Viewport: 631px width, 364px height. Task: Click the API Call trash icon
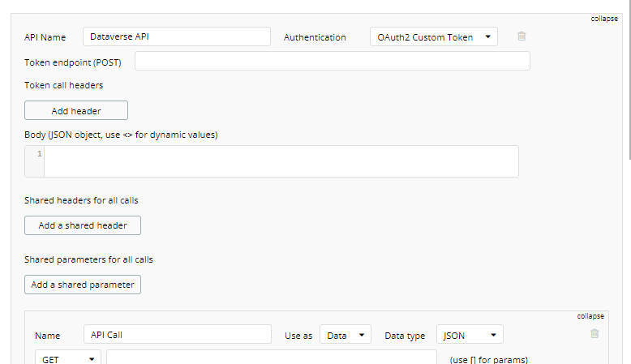pyautogui.click(x=595, y=334)
